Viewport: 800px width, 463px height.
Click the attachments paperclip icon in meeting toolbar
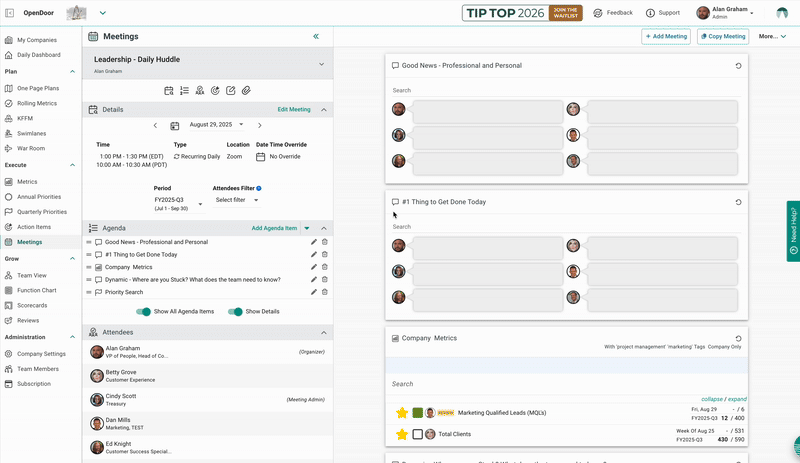click(246, 91)
